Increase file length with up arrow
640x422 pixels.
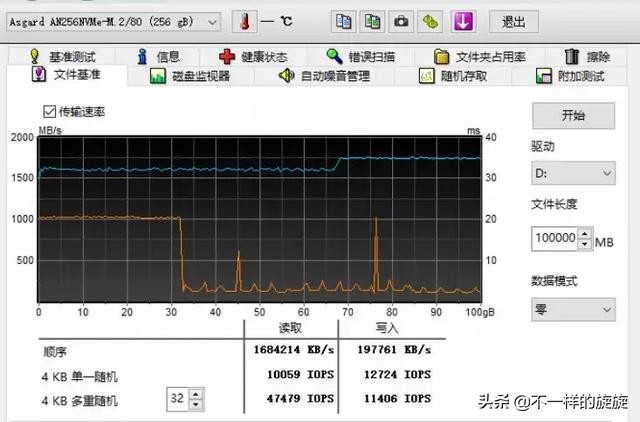click(x=585, y=233)
